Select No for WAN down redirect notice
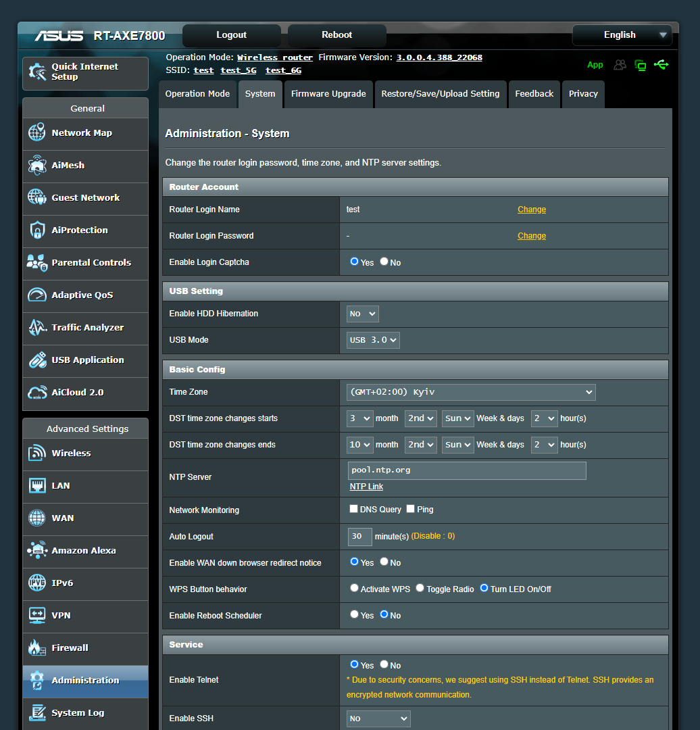The image size is (700, 730). click(384, 562)
